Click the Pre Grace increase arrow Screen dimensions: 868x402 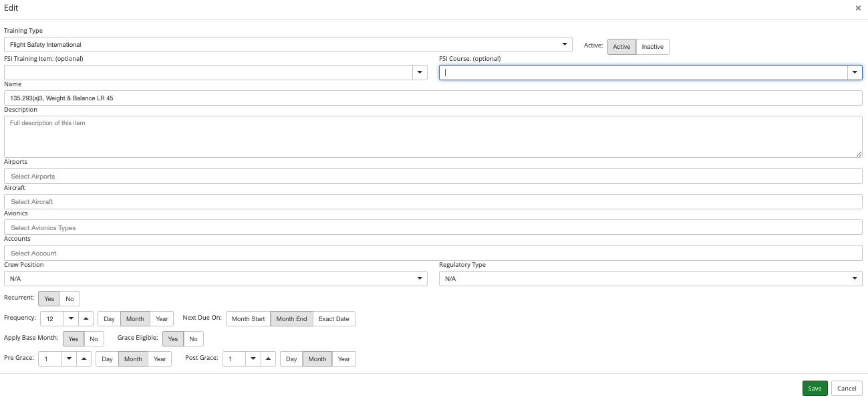[84, 359]
